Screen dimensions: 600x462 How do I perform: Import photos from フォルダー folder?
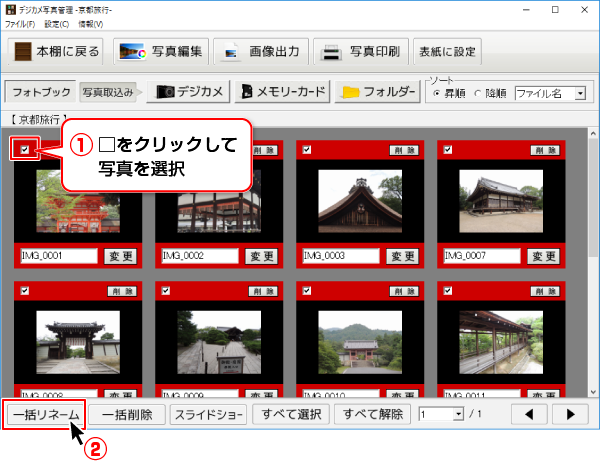pyautogui.click(x=376, y=92)
